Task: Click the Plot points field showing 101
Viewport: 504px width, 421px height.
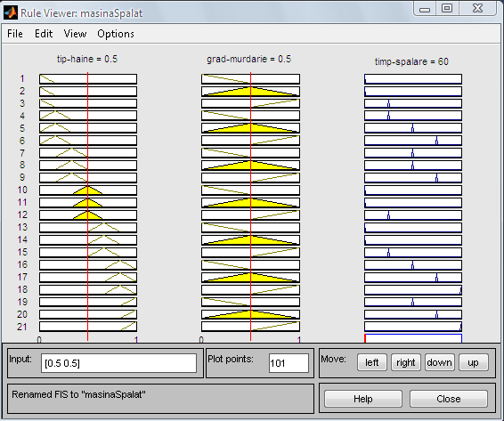Action: [x=289, y=363]
